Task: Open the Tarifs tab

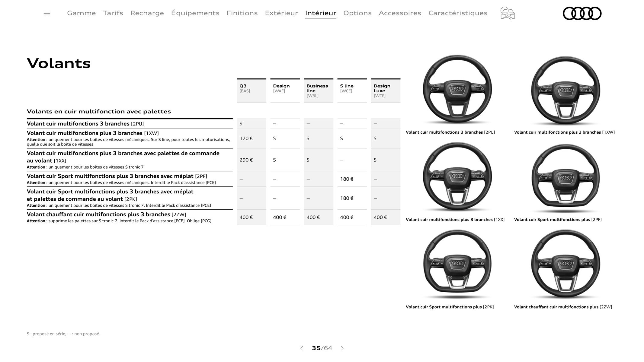Action: pos(113,13)
